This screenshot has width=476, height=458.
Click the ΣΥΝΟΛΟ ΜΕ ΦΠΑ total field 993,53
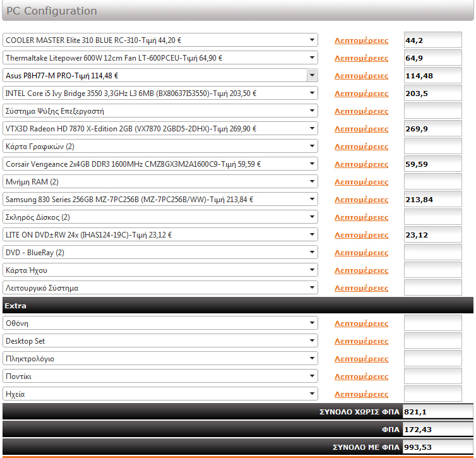(x=437, y=447)
